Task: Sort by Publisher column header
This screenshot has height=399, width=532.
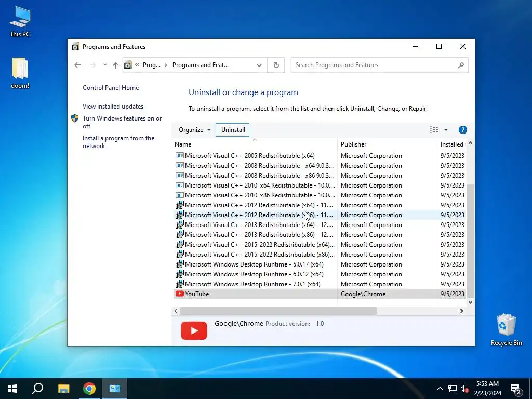Action: click(x=387, y=144)
